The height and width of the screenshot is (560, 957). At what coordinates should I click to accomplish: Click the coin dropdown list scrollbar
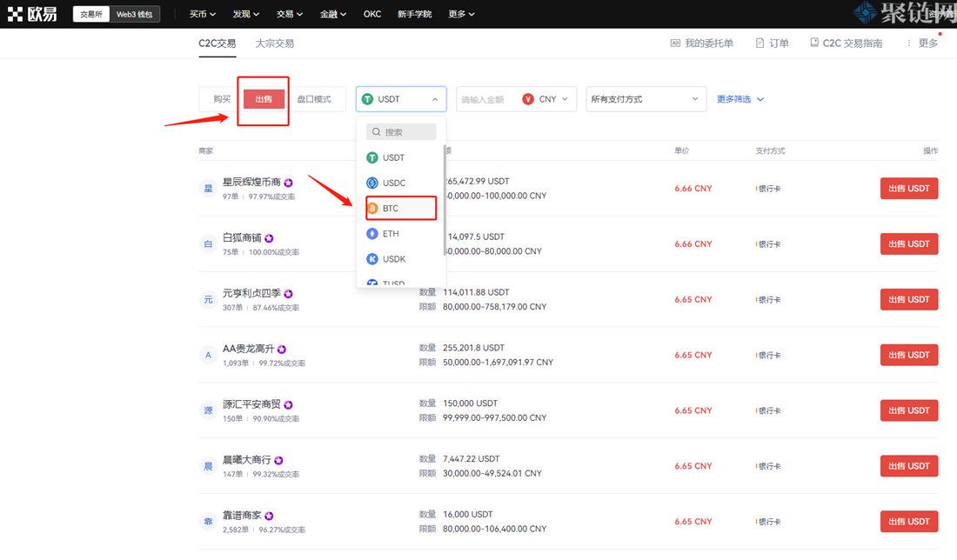coord(444,200)
